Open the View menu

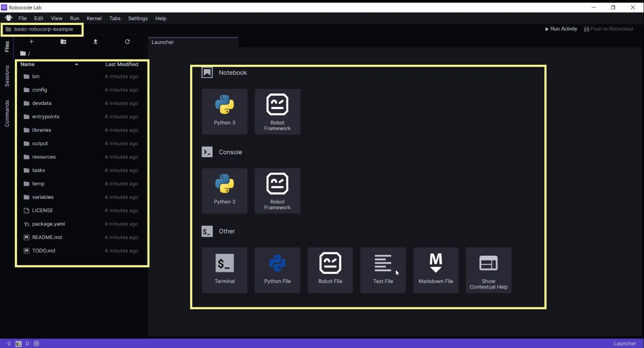tap(57, 18)
